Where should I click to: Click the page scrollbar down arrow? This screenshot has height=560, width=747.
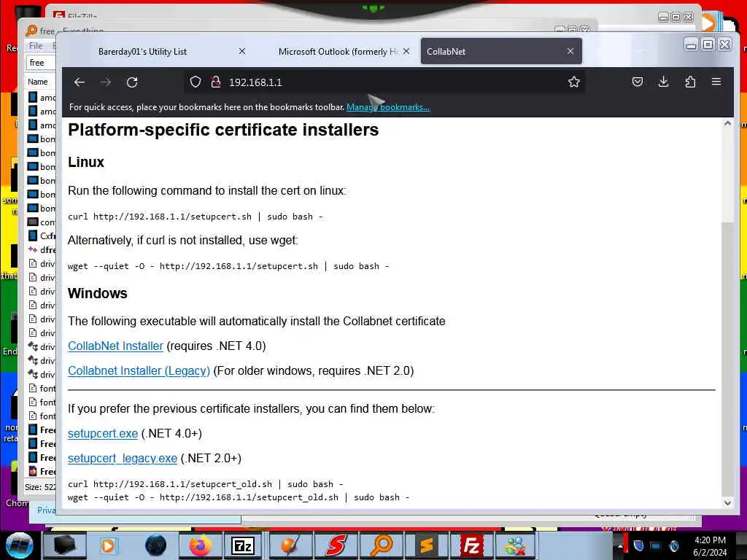pos(727,502)
